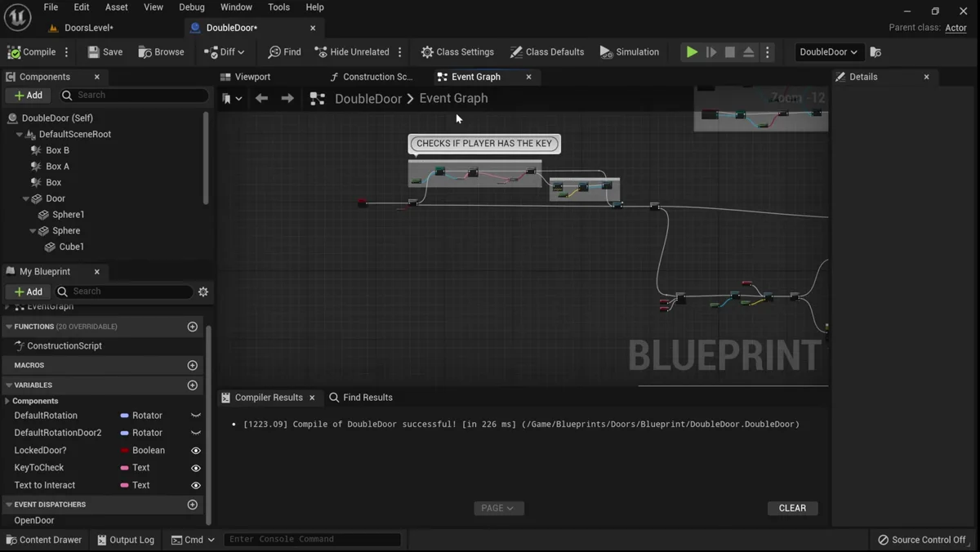980x552 pixels.
Task: Collapse the Variables section
Action: coord(9,385)
